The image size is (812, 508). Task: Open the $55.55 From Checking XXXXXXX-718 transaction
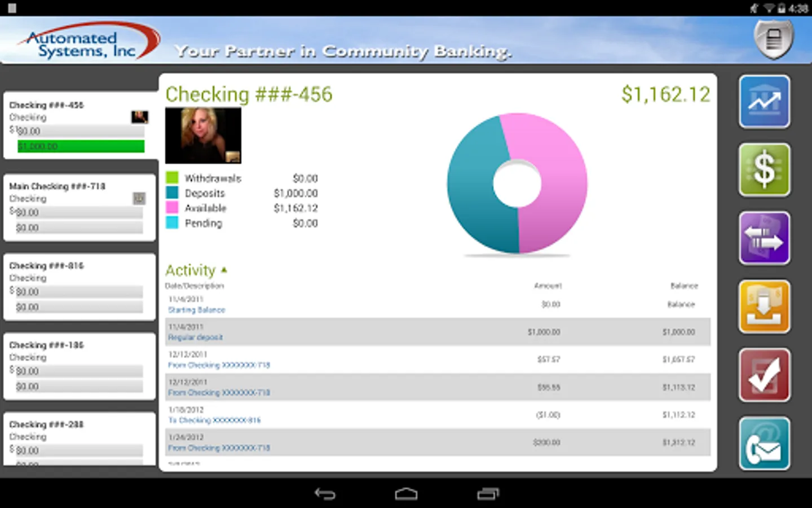click(438, 387)
